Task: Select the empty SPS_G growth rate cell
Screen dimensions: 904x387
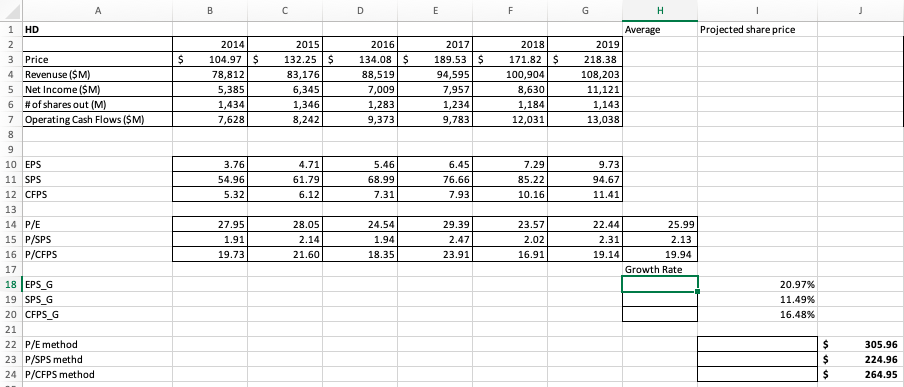Action: 660,299
